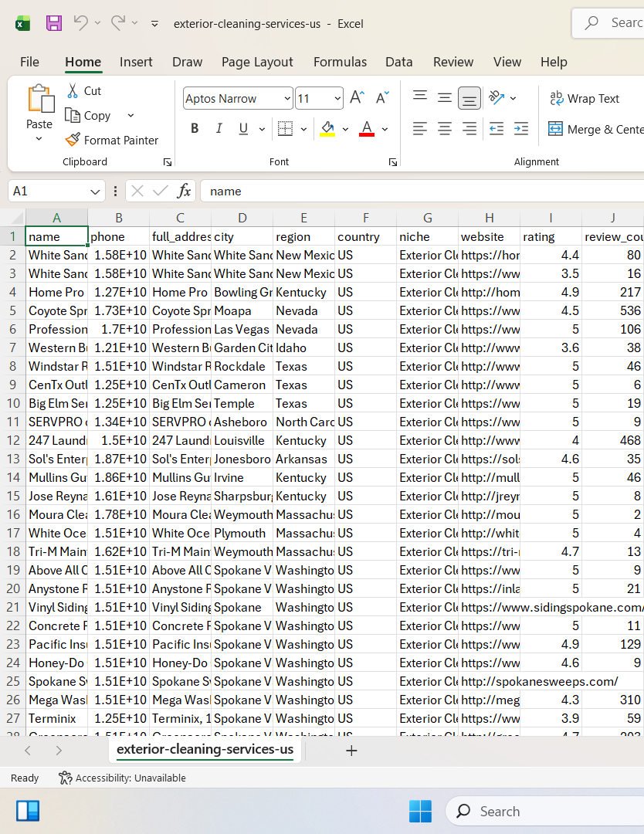
Task: Click cell containing Bowling Gr city
Action: coord(242,293)
